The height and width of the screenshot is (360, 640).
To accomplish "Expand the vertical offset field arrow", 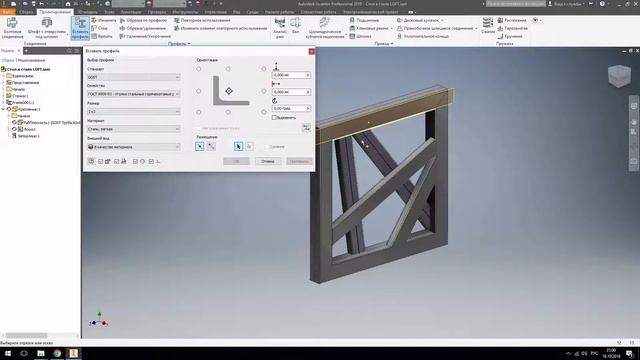I will [x=308, y=75].
